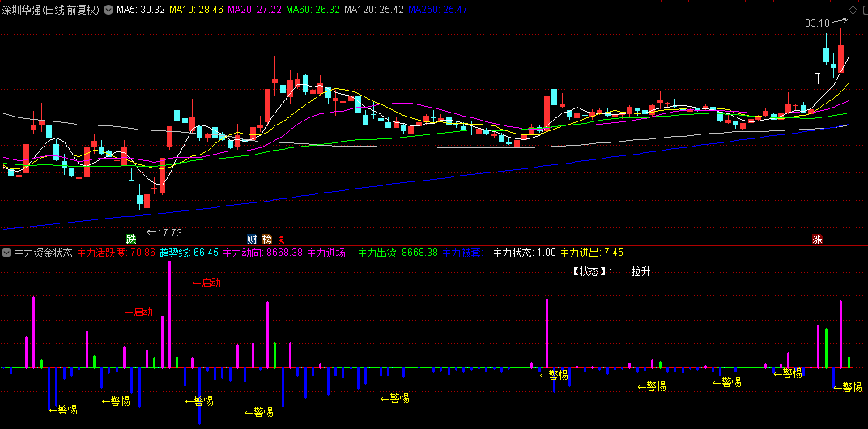
Task: Open the green 跌 event marker
Action: click(130, 239)
